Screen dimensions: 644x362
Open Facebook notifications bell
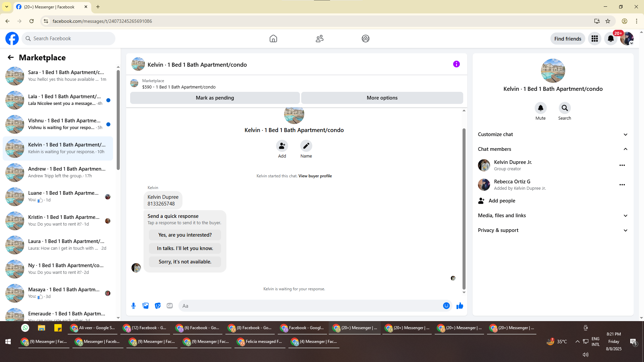coord(610,39)
